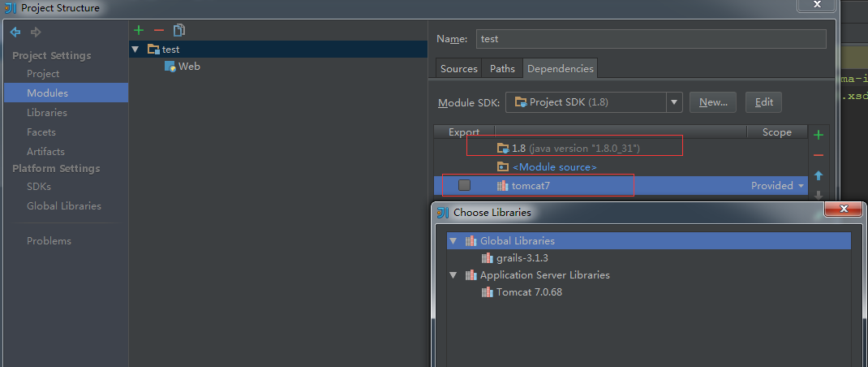Open Problems in the sidebar
The height and width of the screenshot is (367, 868).
point(49,240)
